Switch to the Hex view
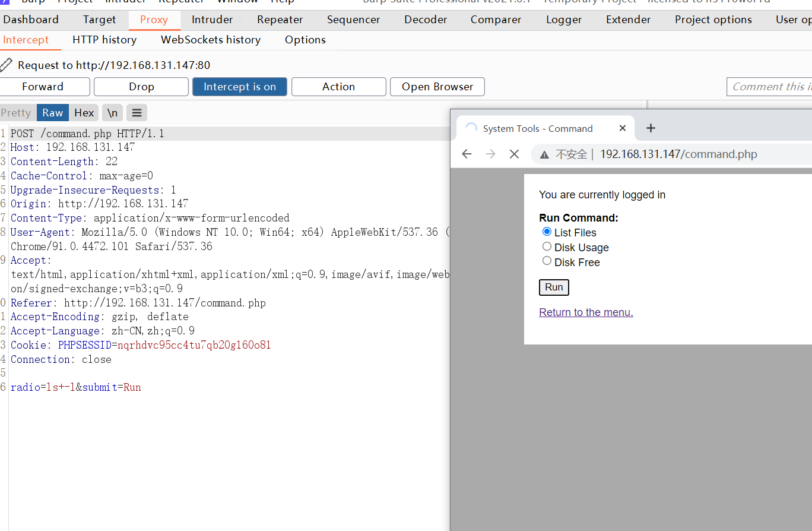 [84, 113]
